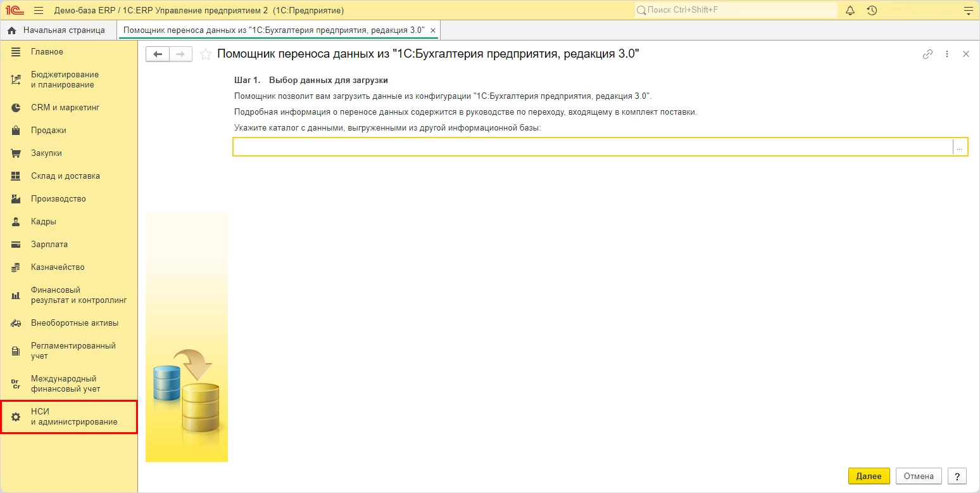Viewport: 980px width, 493px height.
Task: Switch to the Начальная страница tab
Action: (59, 30)
